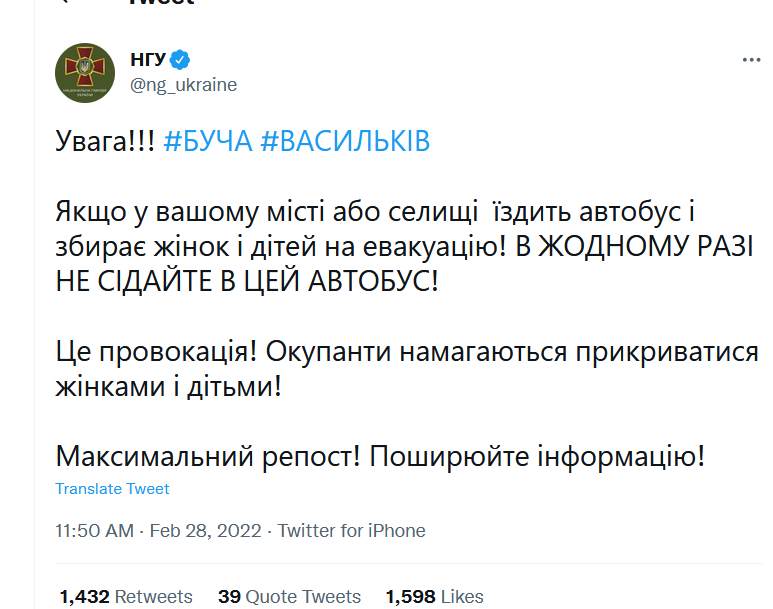Screen dimensions: 773x609
Task: Follow the #ВАСИЛЬКІВ hashtag
Action: point(345,141)
